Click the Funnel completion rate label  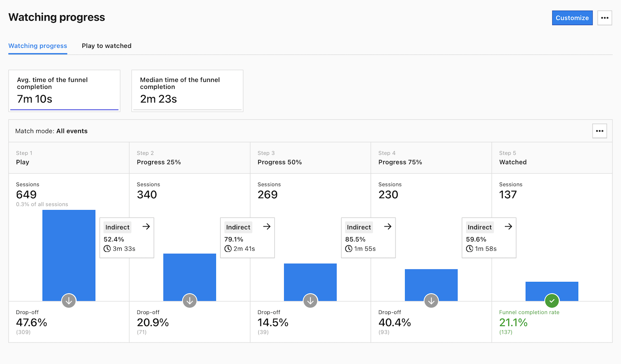pos(529,312)
